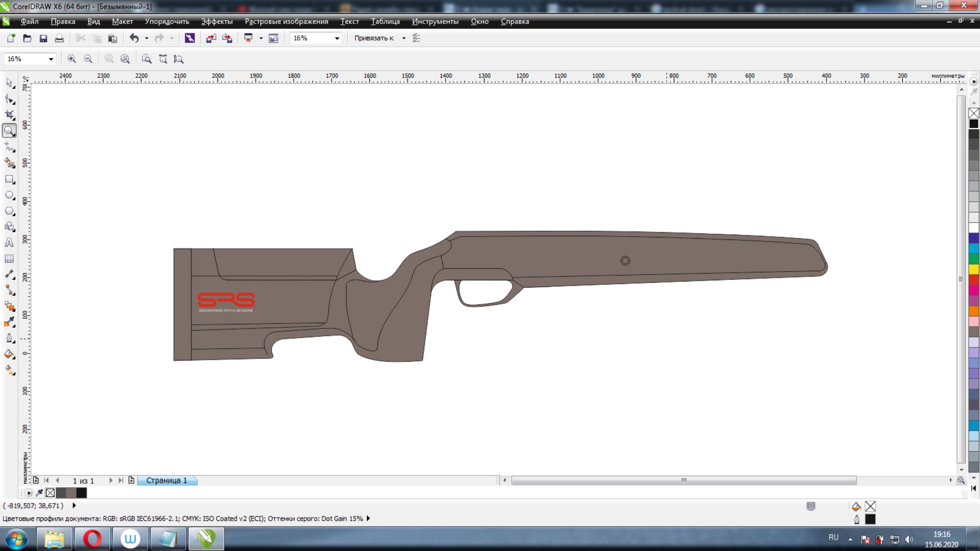This screenshot has height=551, width=980.
Task: Select the Crop tool in toolbox
Action: [9, 115]
